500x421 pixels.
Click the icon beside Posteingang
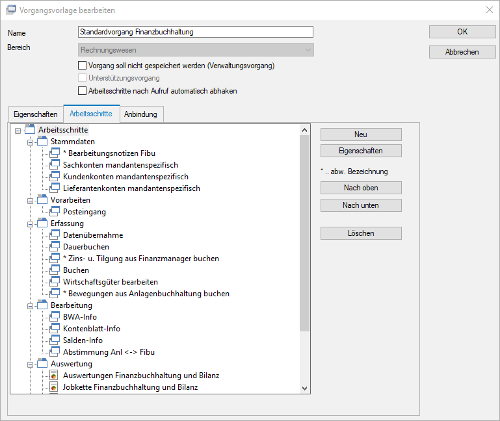[x=55, y=212]
